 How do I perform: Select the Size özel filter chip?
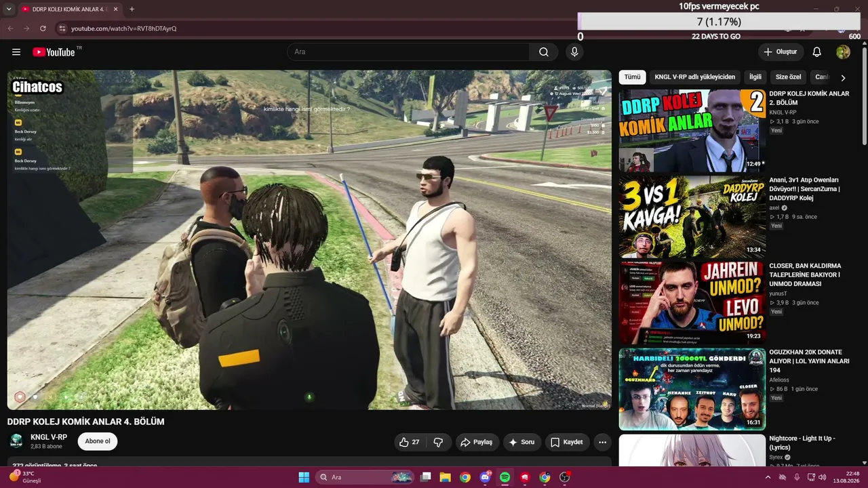788,77
